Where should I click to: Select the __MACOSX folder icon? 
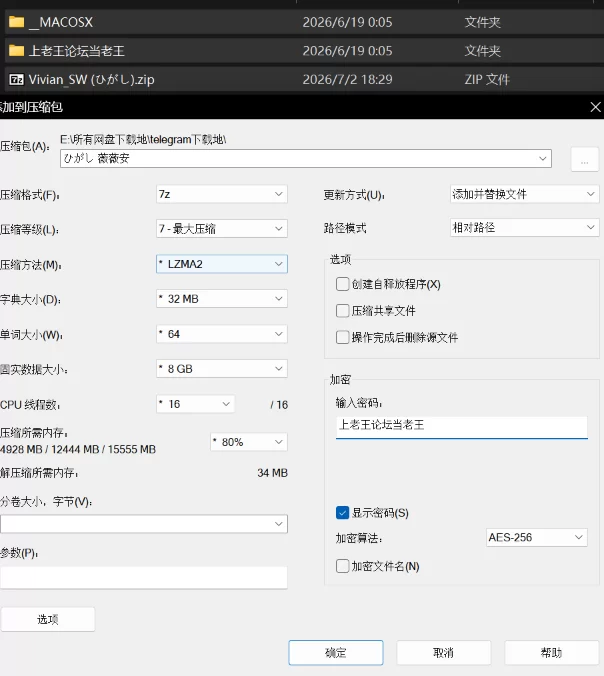tap(16, 22)
